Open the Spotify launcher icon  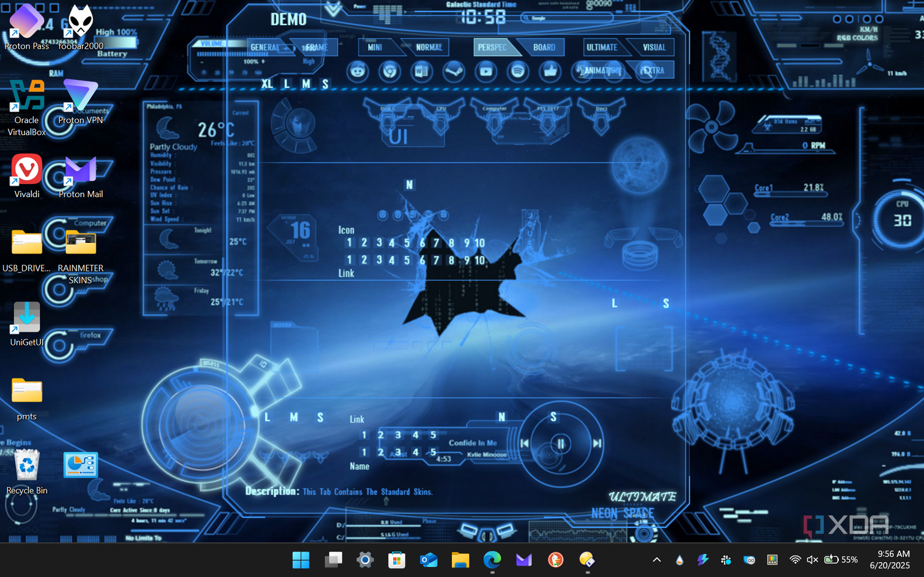click(518, 72)
